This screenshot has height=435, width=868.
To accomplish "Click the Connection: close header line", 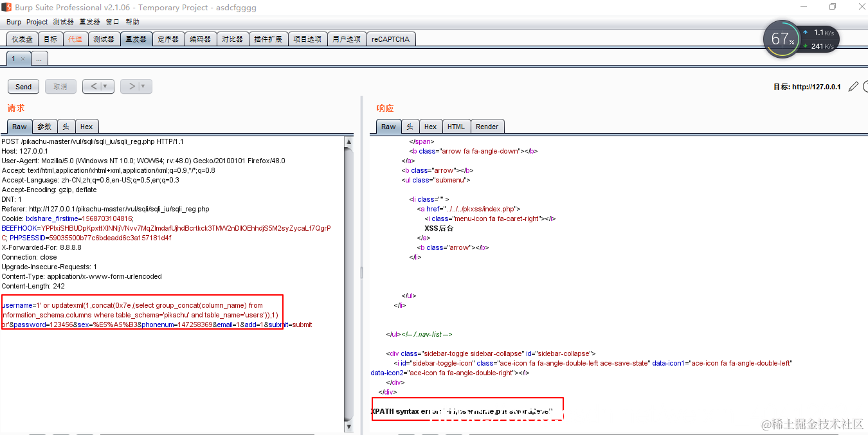I will coord(30,257).
